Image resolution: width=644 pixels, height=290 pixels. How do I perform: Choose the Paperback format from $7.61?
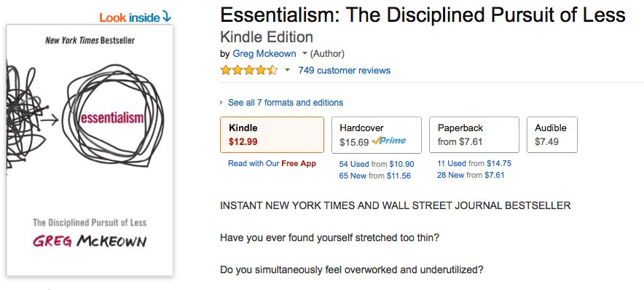[474, 135]
